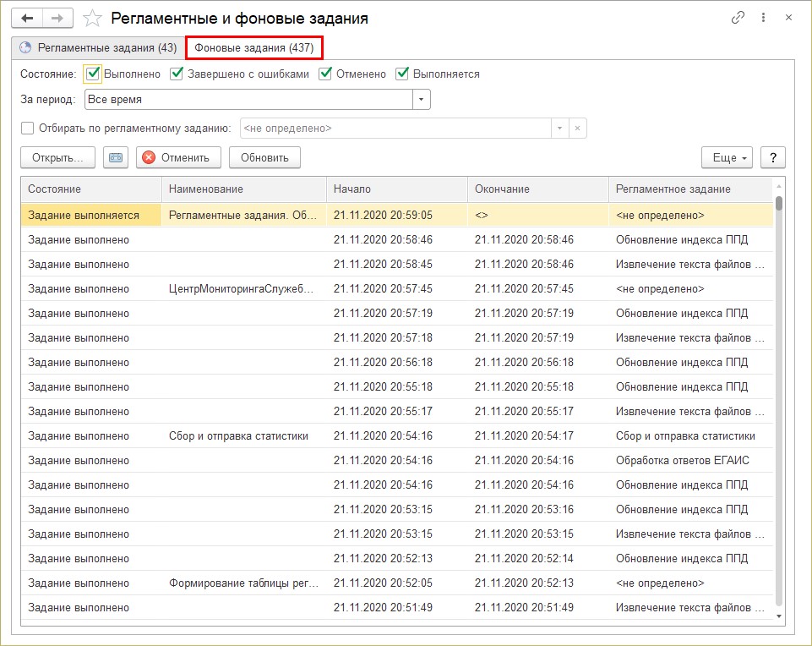Click start time 21.11.2020 20:58:45
Image resolution: width=812 pixels, height=646 pixels.
(383, 264)
